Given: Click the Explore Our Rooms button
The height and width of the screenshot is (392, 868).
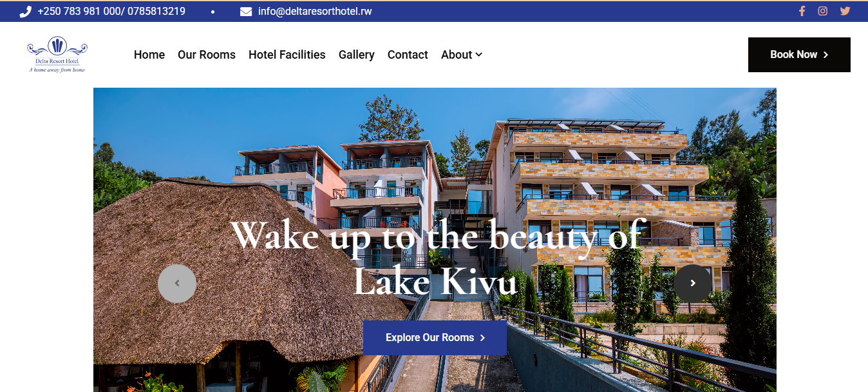Looking at the screenshot, I should [x=435, y=338].
